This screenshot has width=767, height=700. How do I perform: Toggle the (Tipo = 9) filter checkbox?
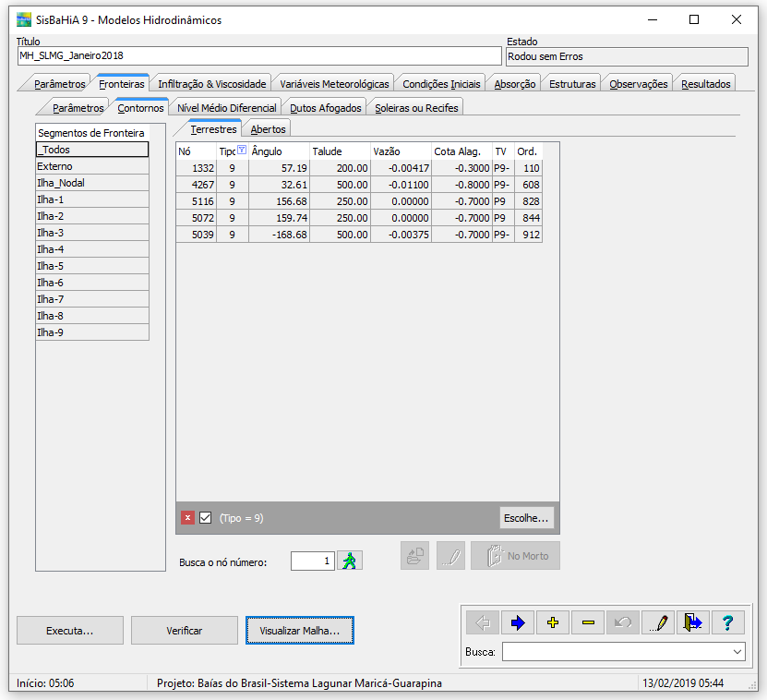(206, 517)
